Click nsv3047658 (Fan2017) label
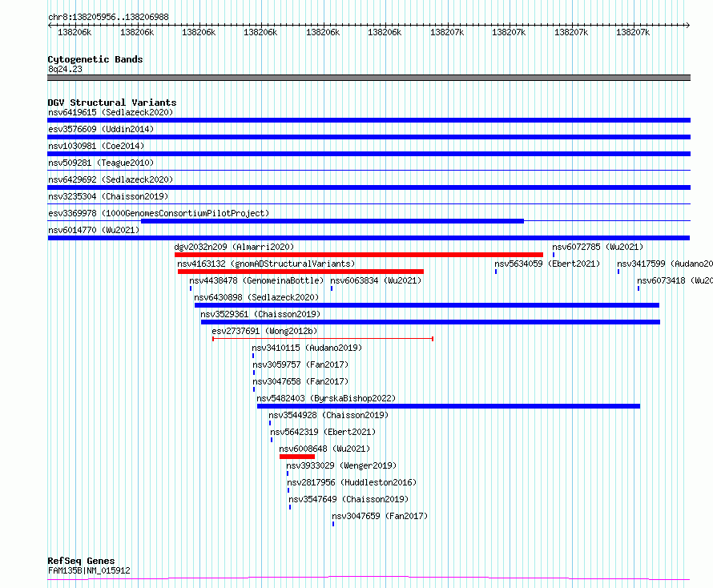 300,381
